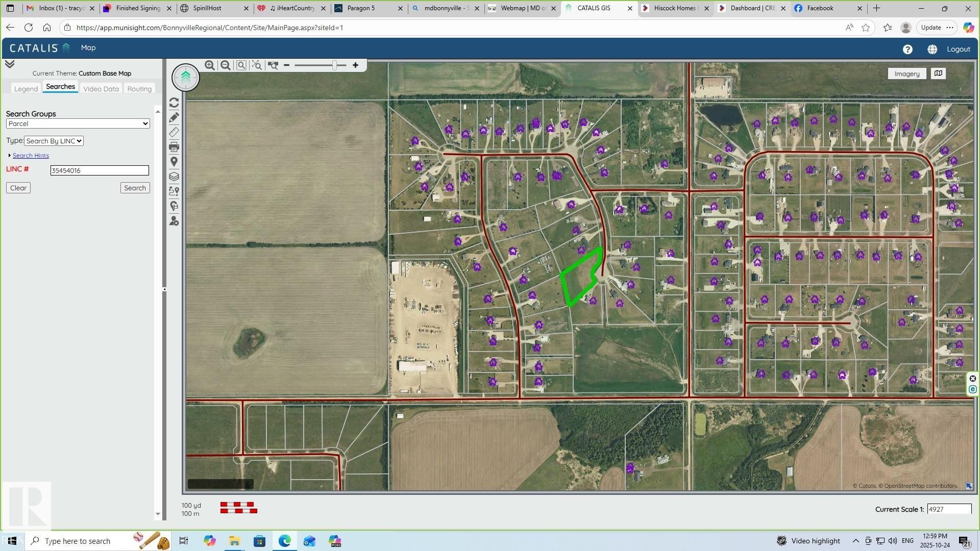This screenshot has width=980, height=551.
Task: Expand the Search Hints link
Action: pos(31,155)
